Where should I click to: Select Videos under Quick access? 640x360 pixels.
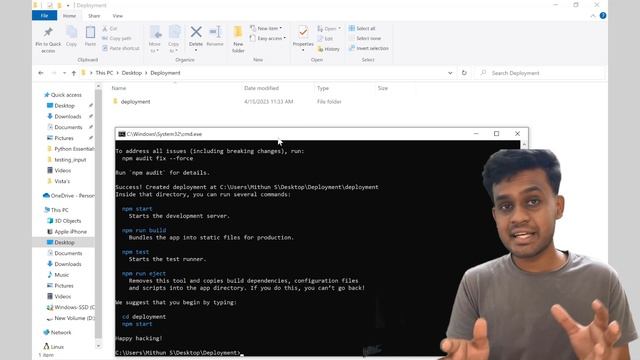59,171
